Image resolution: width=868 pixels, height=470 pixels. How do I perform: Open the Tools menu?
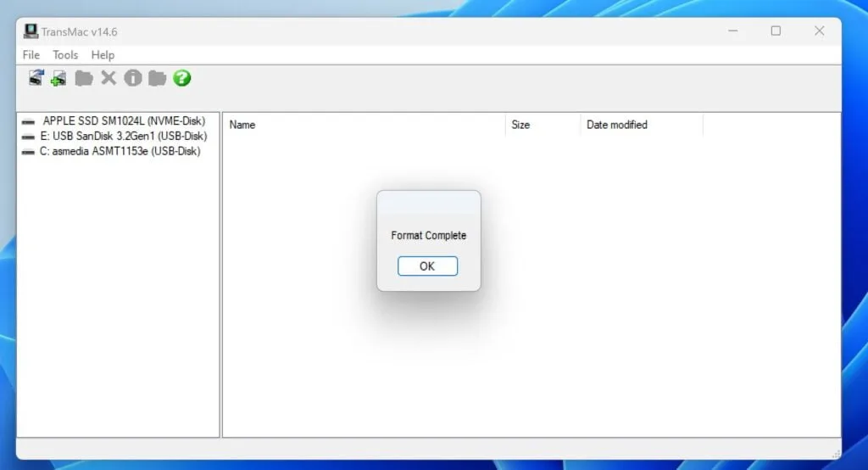tap(65, 55)
